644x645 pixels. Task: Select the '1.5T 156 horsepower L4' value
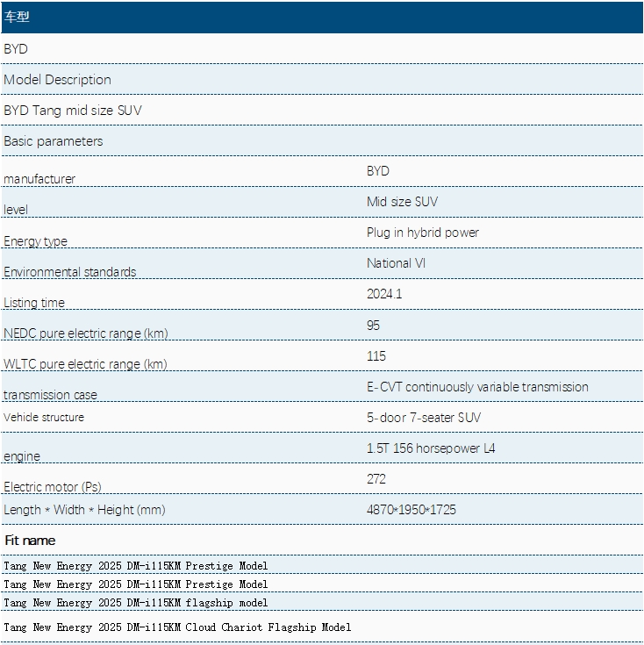pos(431,448)
